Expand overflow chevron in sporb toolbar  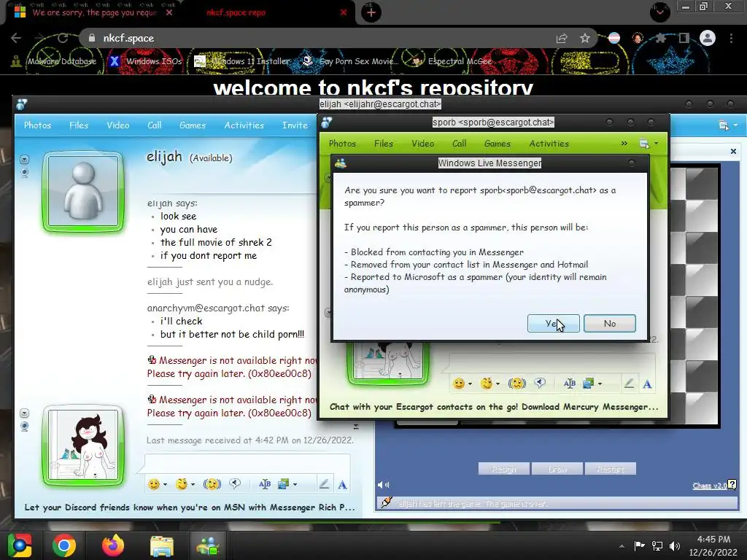[624, 144]
